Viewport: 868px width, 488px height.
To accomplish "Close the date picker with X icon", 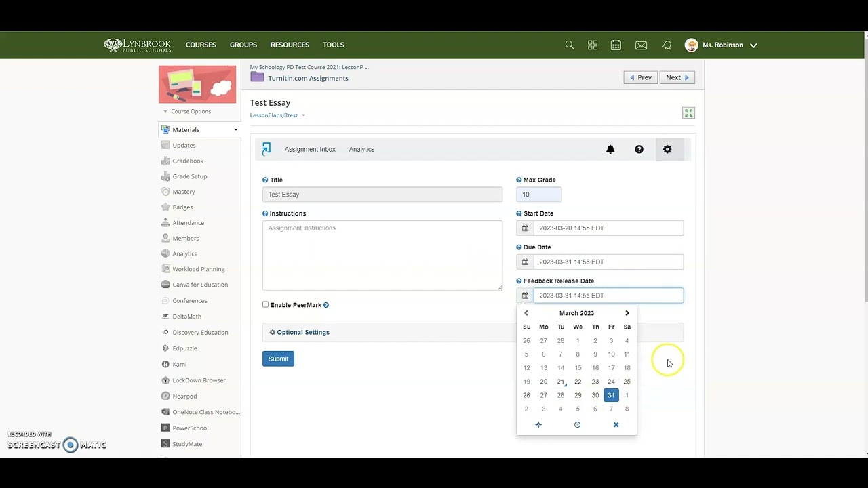I will point(616,425).
